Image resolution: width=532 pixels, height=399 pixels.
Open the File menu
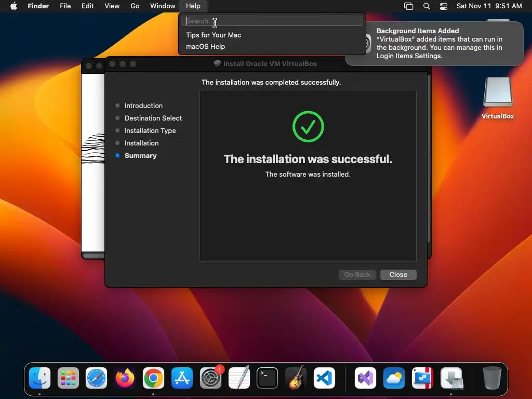[x=65, y=6]
